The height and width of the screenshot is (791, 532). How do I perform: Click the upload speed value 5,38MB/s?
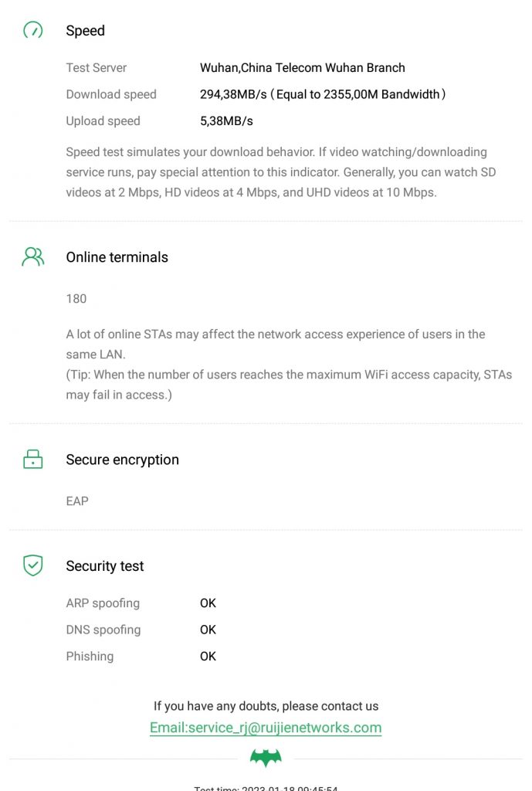tap(226, 121)
